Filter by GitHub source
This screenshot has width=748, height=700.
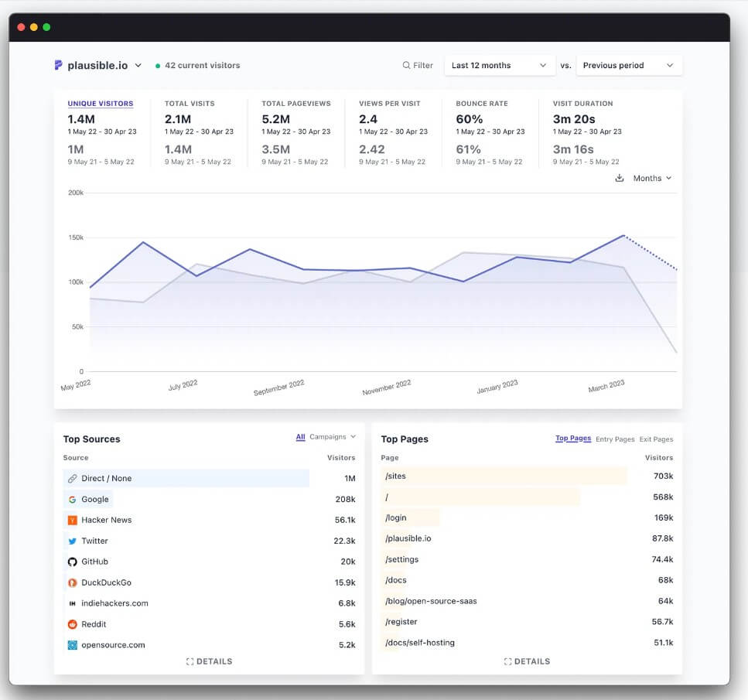coord(94,562)
